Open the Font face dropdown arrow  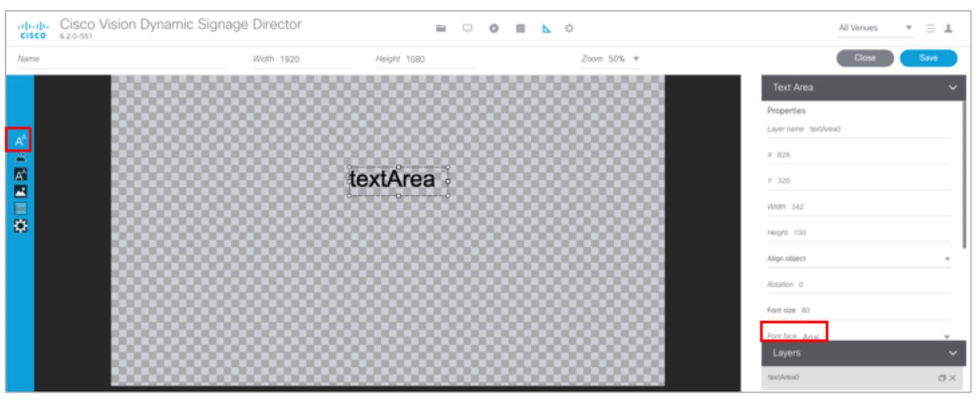coord(947,337)
